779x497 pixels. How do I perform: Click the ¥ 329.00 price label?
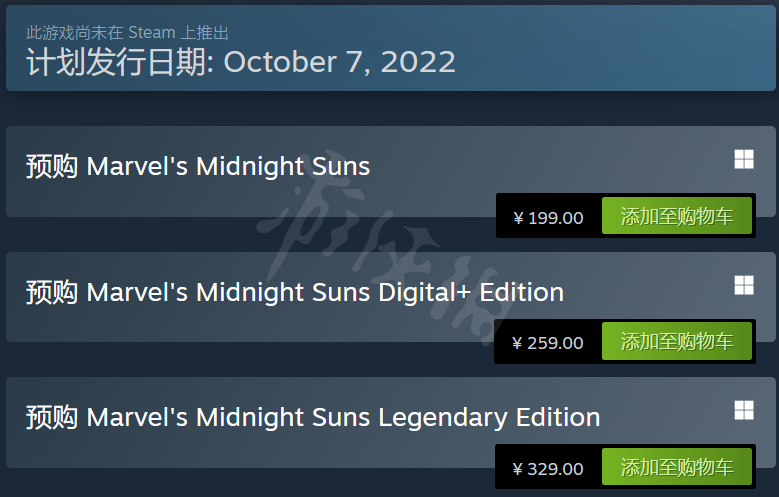547,469
